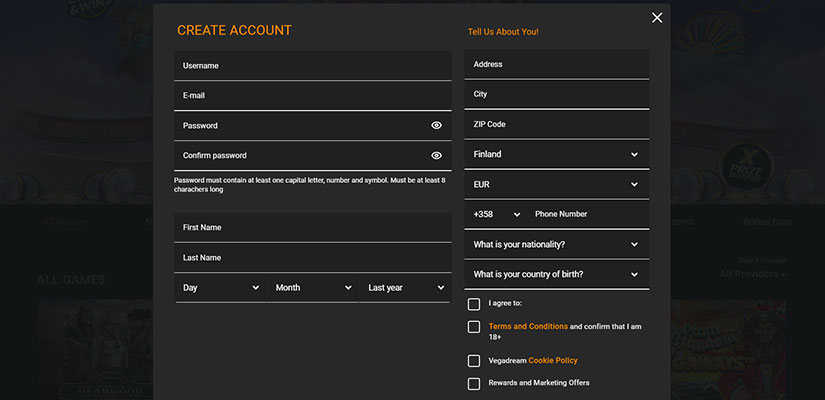Open 'What is your country of birth?' list

pyautogui.click(x=556, y=275)
